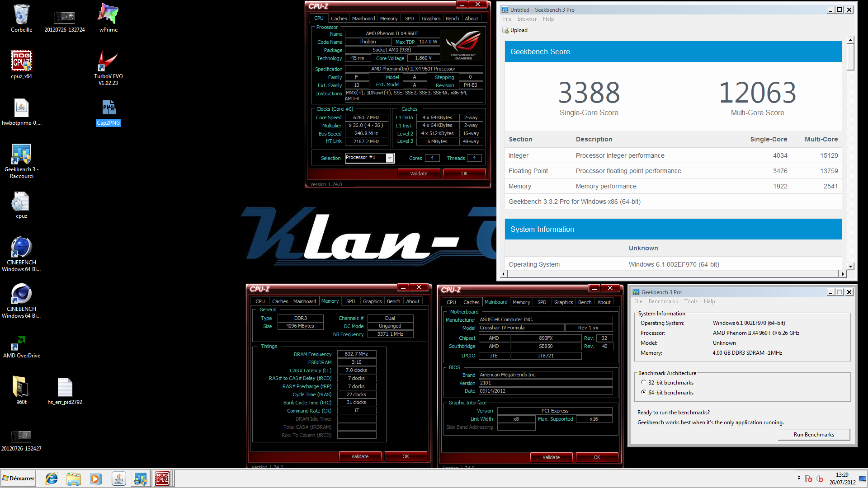Open the Processor #1 selection dropdown

tap(389, 158)
